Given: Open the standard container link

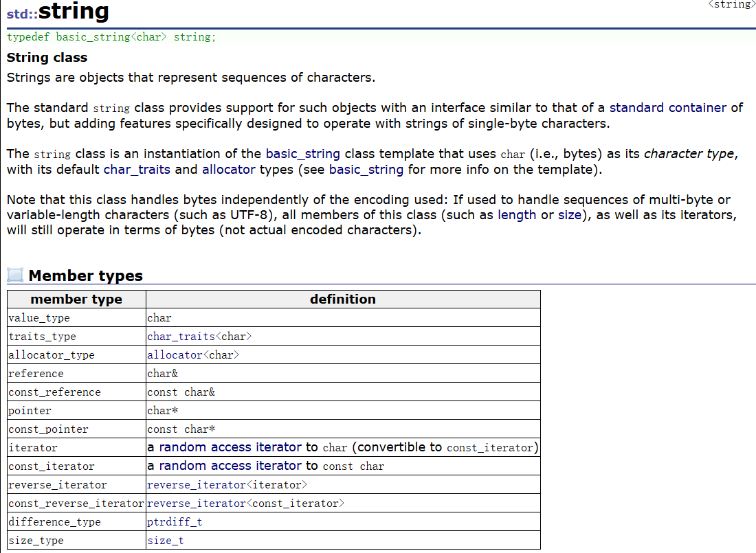Looking at the screenshot, I should coord(668,108).
